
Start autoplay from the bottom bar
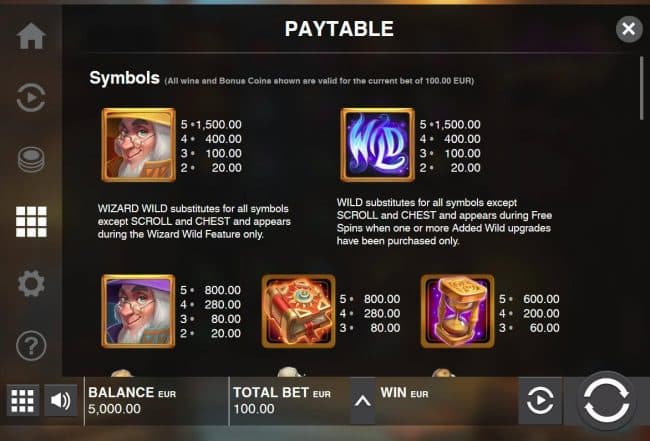click(x=540, y=400)
